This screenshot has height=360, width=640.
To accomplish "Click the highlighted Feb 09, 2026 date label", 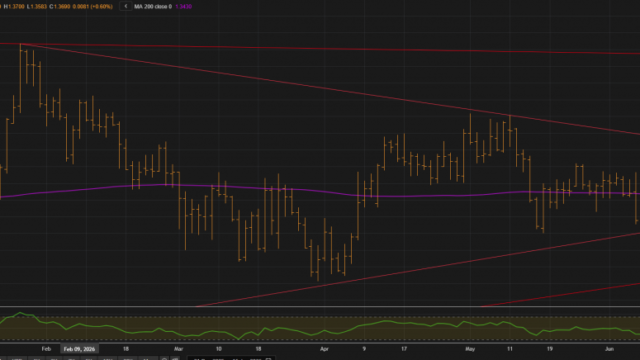I will click(x=79, y=349).
